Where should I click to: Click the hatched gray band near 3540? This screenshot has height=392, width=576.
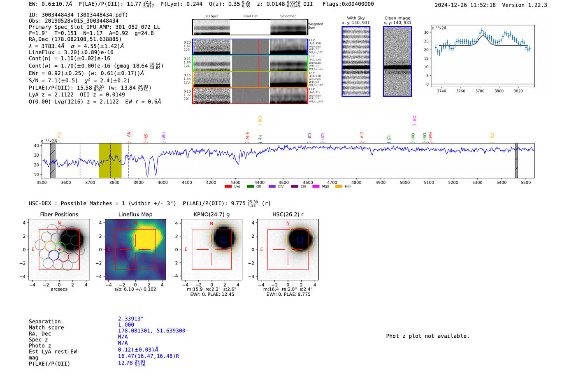(53, 160)
